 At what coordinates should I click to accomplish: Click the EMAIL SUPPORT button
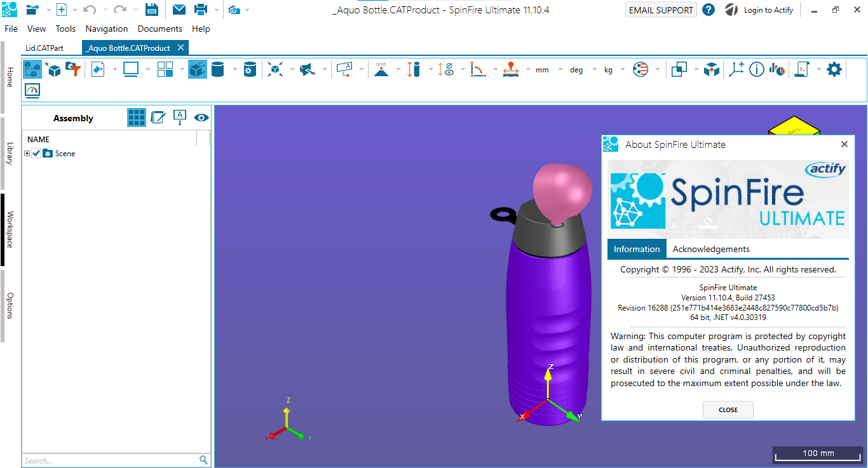point(661,10)
